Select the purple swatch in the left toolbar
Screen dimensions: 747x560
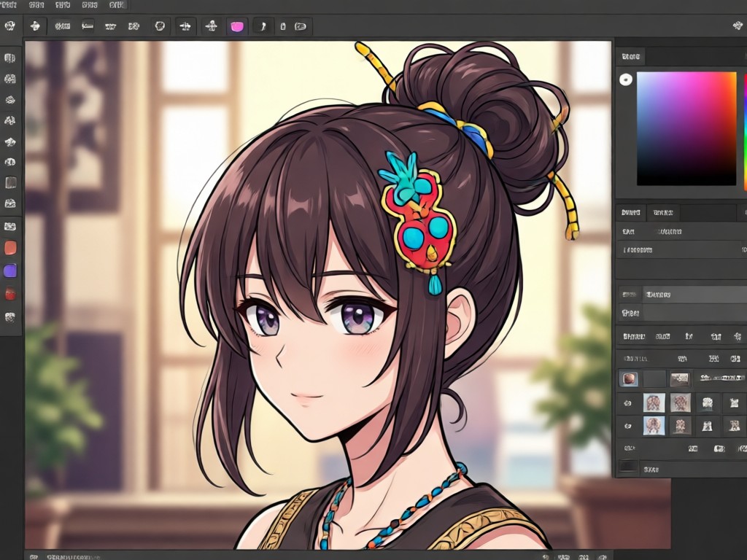[10, 271]
